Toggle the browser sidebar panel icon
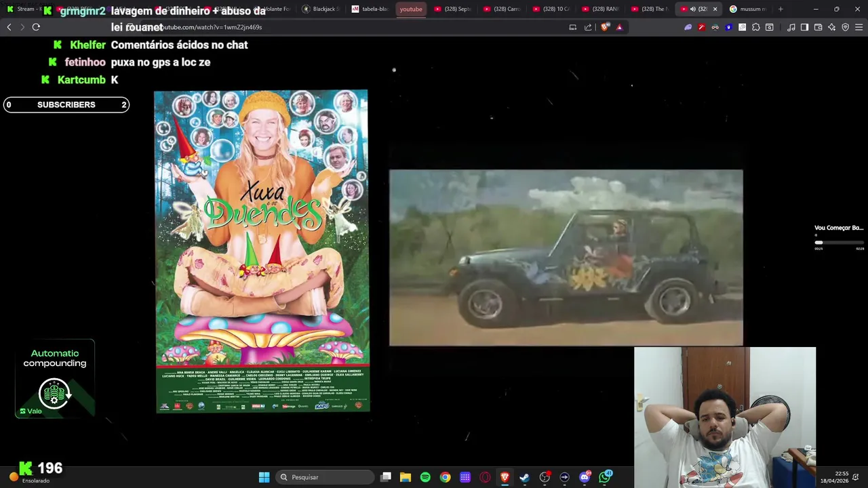This screenshot has width=868, height=488. click(x=804, y=27)
